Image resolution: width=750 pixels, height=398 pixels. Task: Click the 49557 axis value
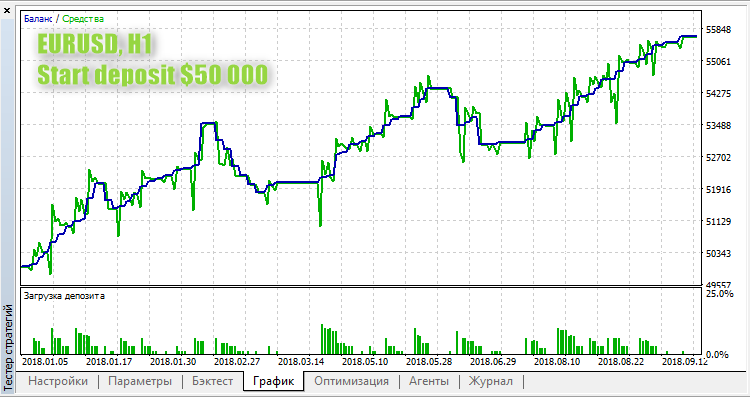click(x=719, y=284)
